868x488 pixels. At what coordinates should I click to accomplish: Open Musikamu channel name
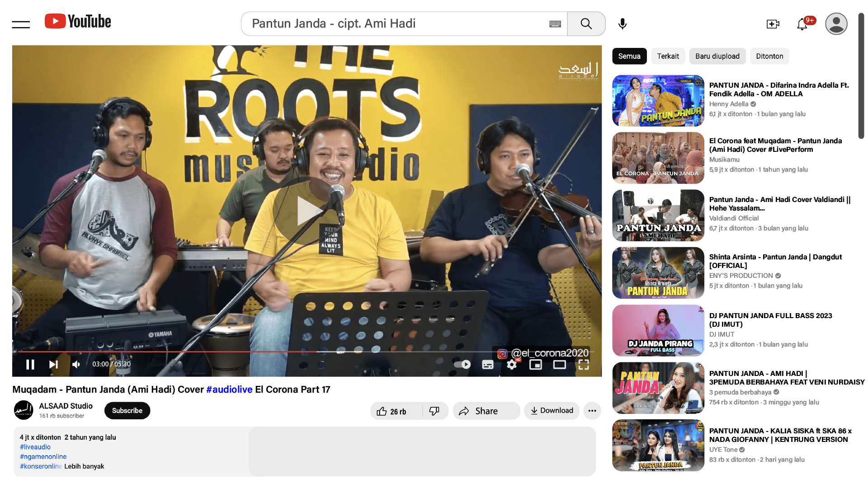click(724, 160)
